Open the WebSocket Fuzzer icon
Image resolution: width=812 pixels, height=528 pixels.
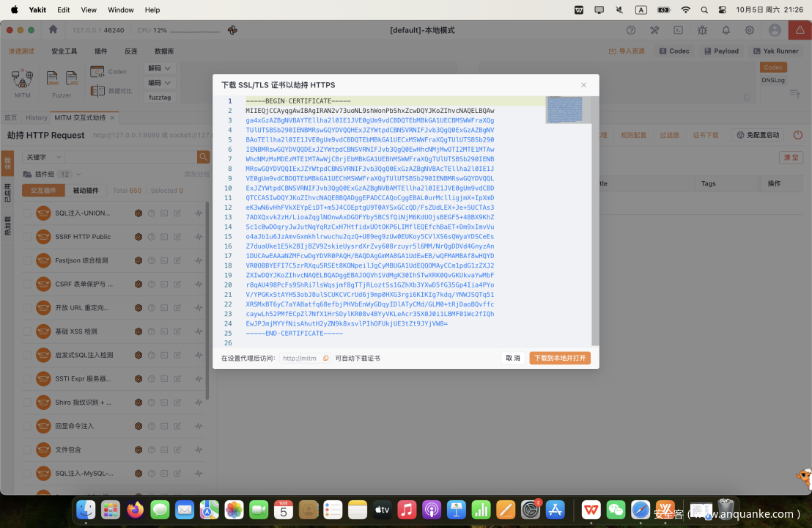[72, 78]
